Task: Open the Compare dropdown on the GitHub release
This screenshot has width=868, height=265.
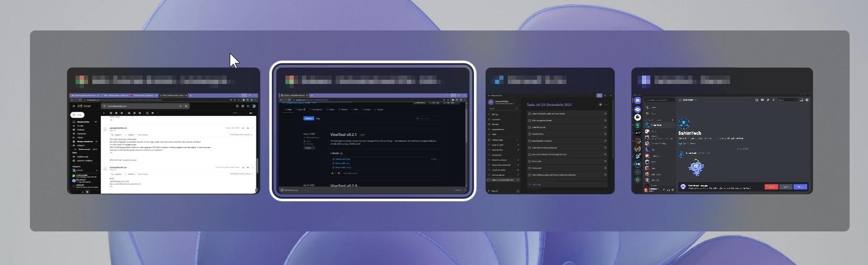Action: pyautogui.click(x=308, y=148)
